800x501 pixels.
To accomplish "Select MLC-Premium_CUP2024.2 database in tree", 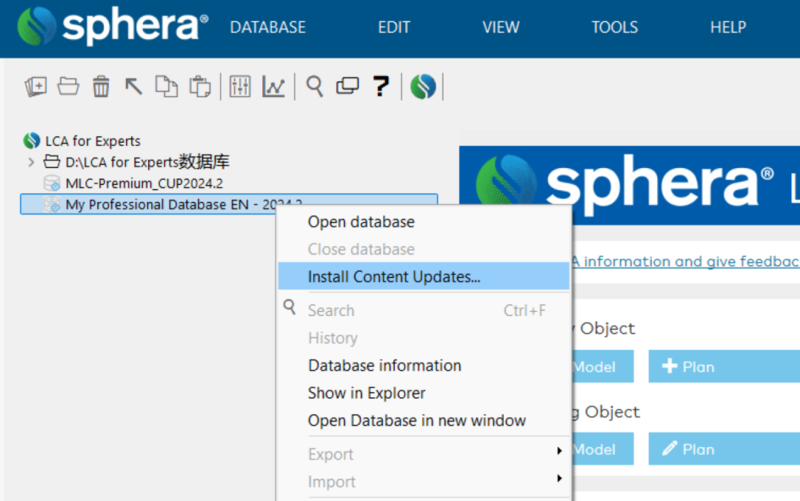I will click(x=143, y=183).
